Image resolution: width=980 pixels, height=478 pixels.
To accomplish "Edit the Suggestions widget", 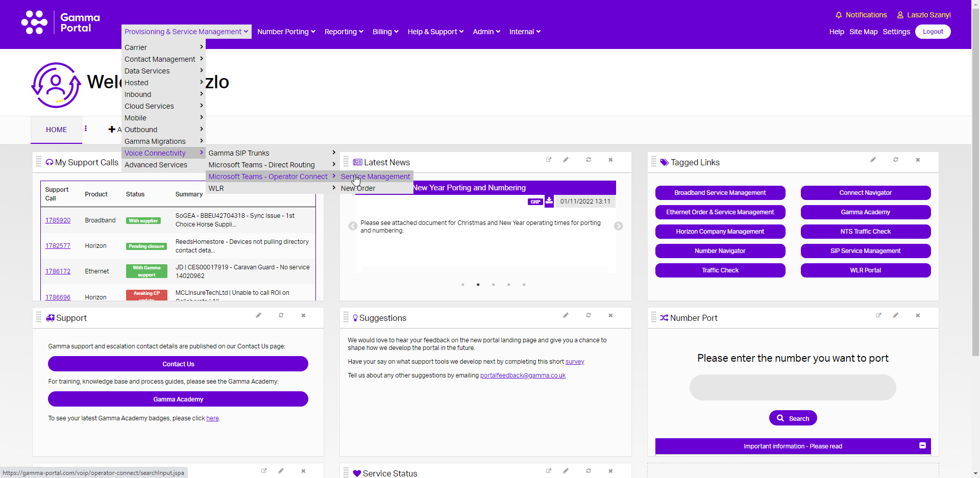I will (566, 315).
